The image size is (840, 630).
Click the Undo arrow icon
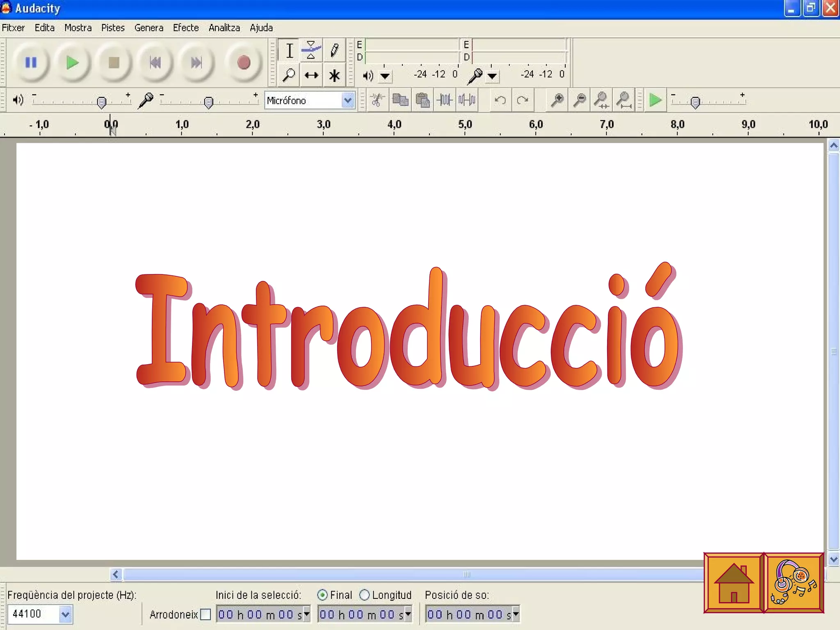pyautogui.click(x=500, y=100)
